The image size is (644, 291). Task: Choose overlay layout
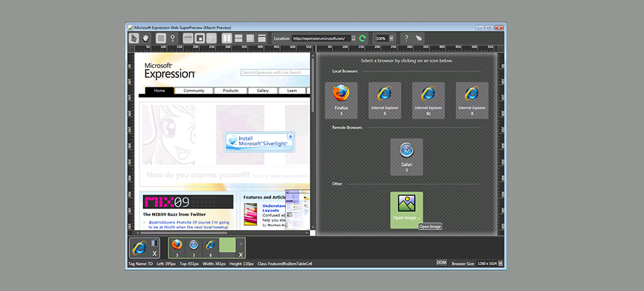[250, 38]
